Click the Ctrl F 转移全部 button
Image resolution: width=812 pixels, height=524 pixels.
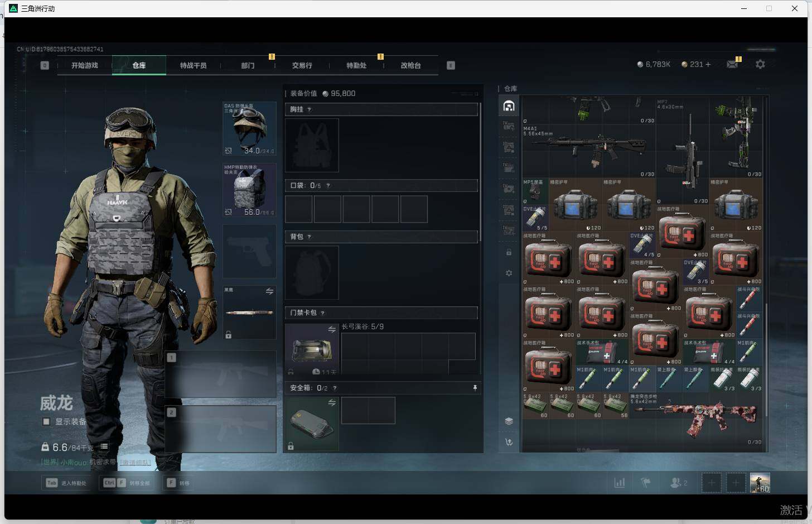tap(127, 483)
